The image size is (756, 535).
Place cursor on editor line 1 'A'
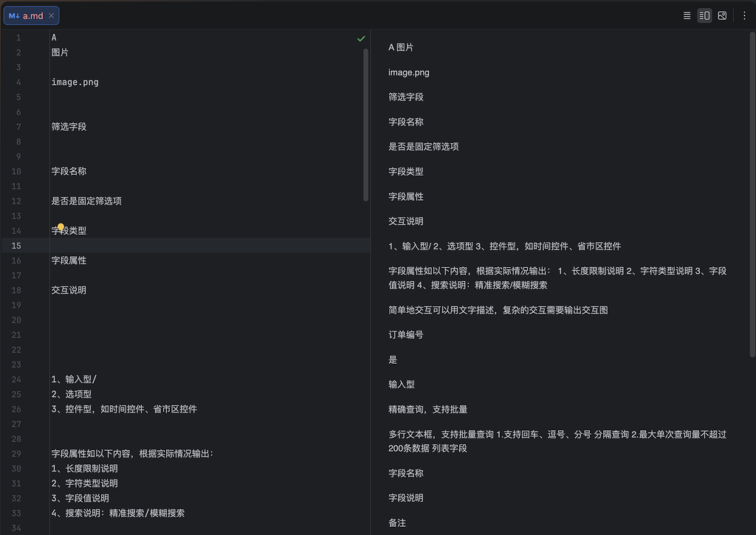[54, 38]
